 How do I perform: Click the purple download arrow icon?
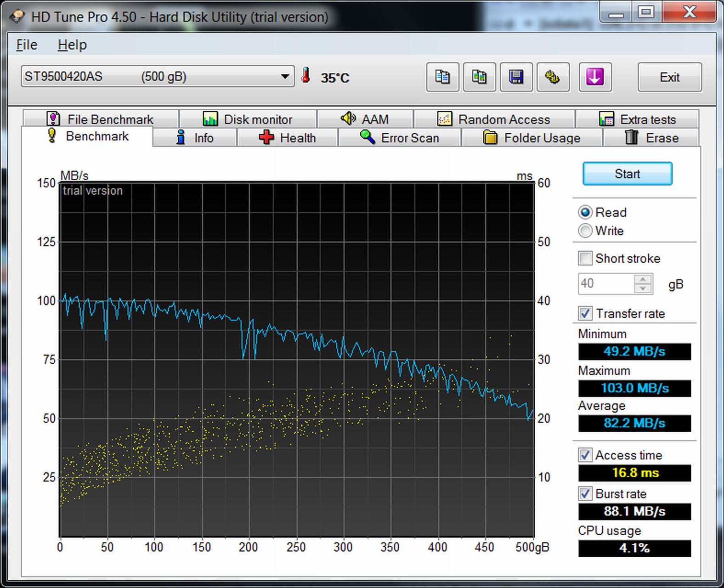coord(594,77)
